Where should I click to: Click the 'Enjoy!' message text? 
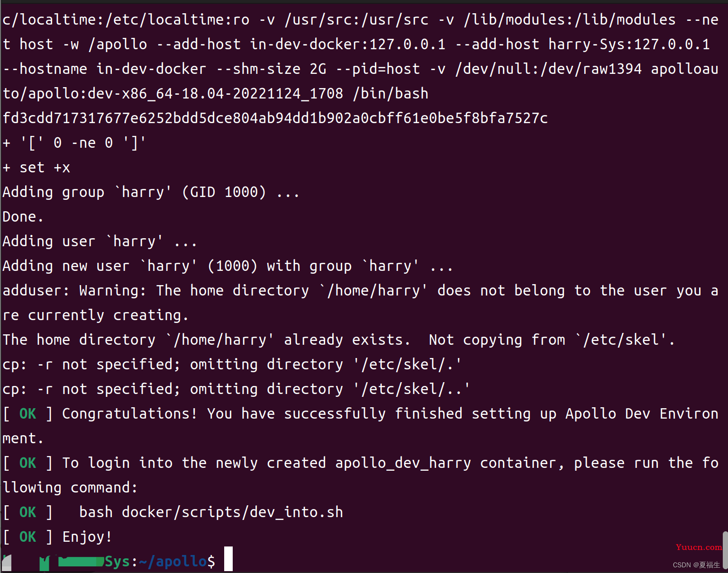click(87, 537)
